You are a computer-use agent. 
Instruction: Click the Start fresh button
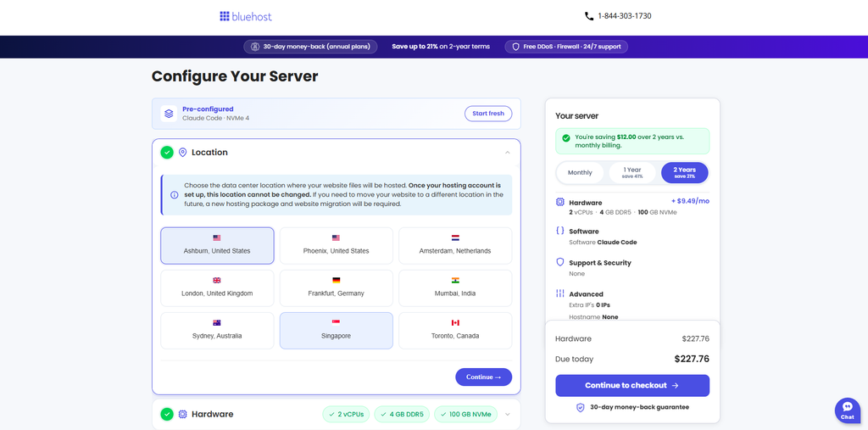488,114
